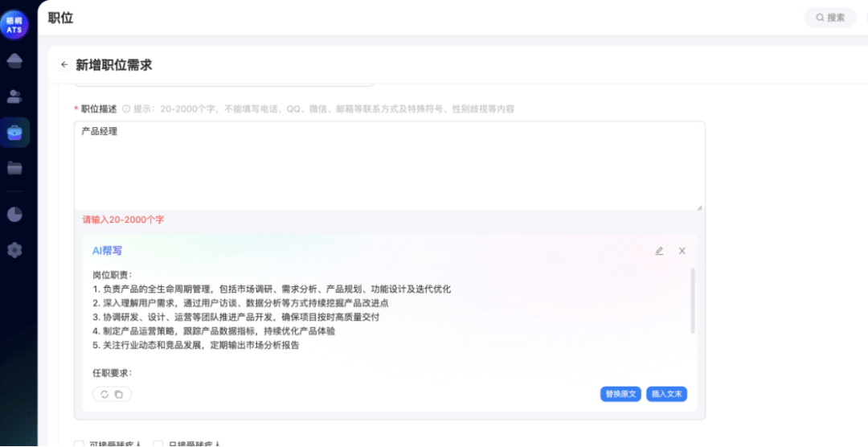
Task: Click the 替换原文 button
Action: [x=620, y=394]
